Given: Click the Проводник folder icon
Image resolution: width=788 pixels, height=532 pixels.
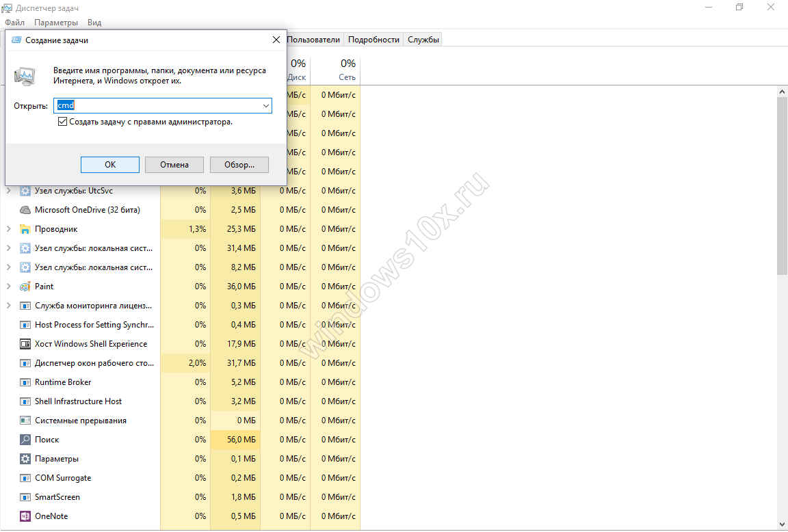Looking at the screenshot, I should click(x=25, y=229).
